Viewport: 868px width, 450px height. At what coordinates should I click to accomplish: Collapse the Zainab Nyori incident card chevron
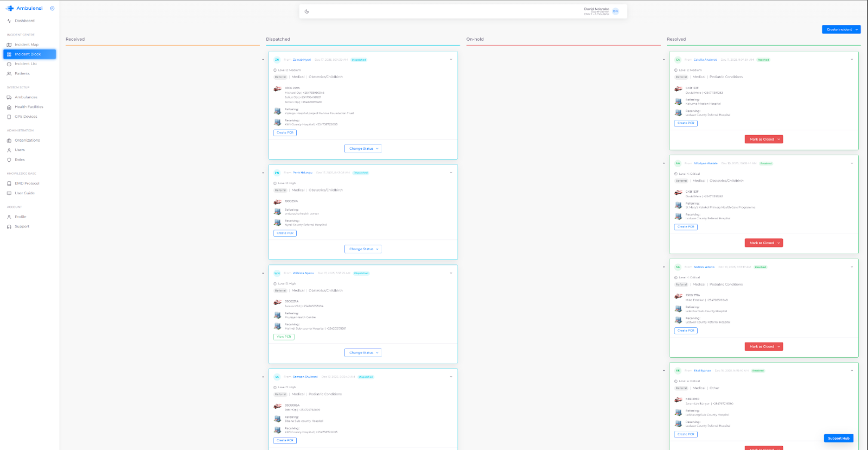(x=451, y=60)
